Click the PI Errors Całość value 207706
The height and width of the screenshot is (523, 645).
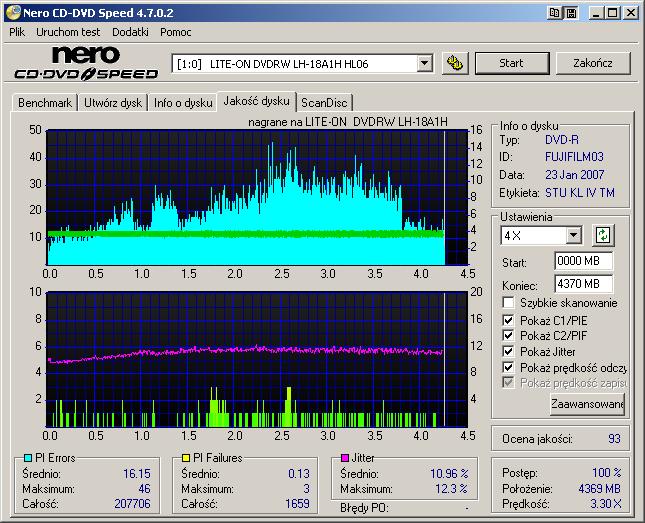(132, 504)
